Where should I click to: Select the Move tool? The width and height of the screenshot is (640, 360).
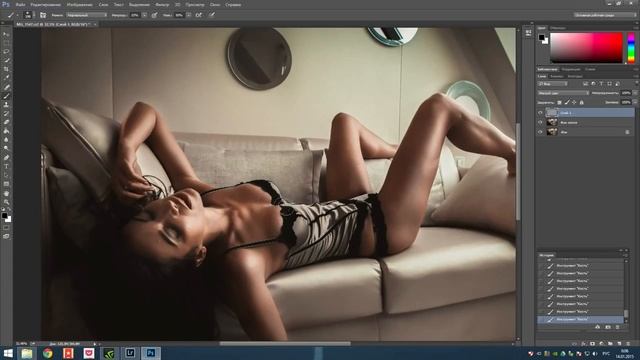6,34
